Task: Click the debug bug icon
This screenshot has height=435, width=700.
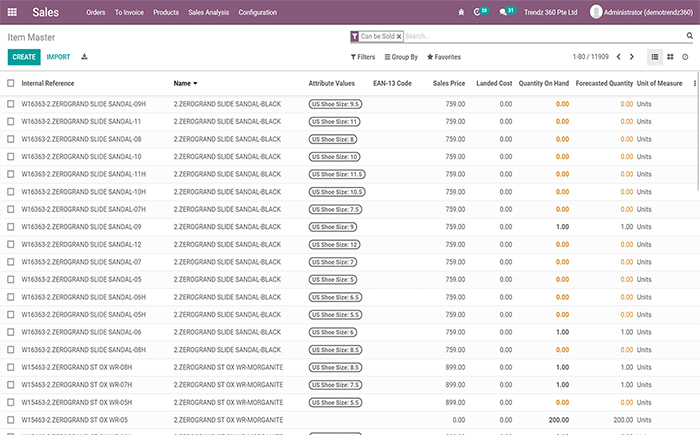Action: 460,12
